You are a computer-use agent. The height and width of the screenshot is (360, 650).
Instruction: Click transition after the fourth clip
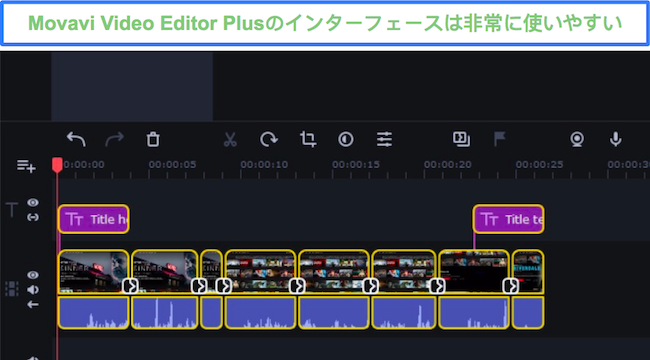click(x=297, y=286)
